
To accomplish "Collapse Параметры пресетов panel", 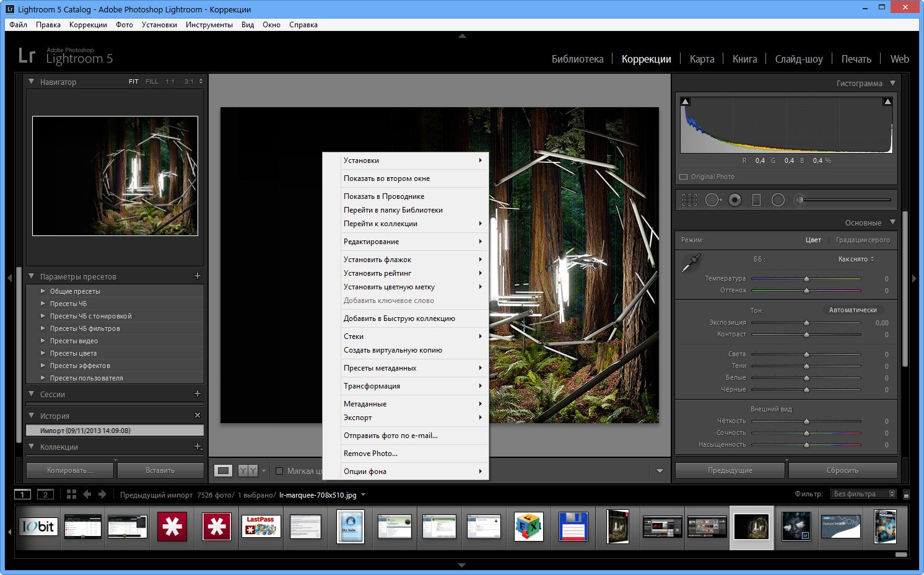I will tap(32, 276).
